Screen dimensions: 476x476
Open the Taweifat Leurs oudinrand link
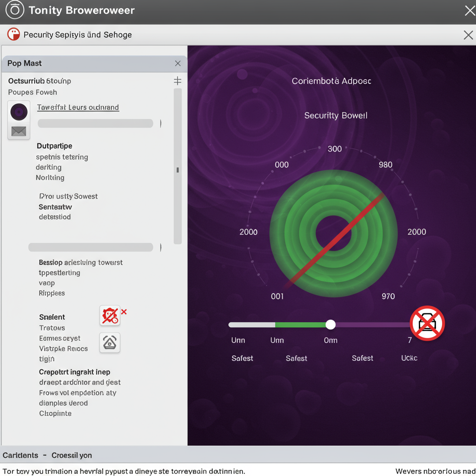coord(78,107)
